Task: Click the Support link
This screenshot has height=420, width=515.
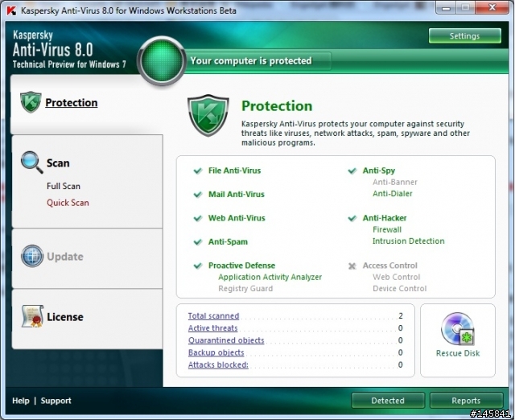Action: [x=56, y=401]
